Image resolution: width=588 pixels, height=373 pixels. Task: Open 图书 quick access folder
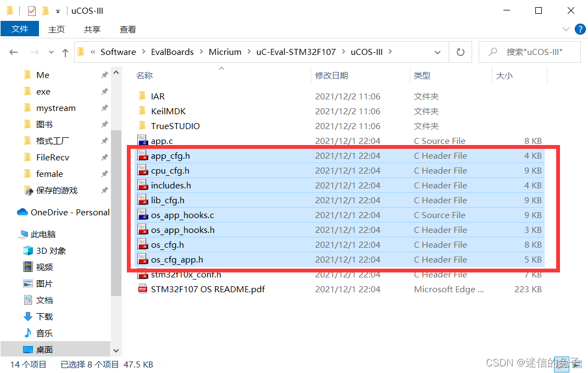[44, 125]
